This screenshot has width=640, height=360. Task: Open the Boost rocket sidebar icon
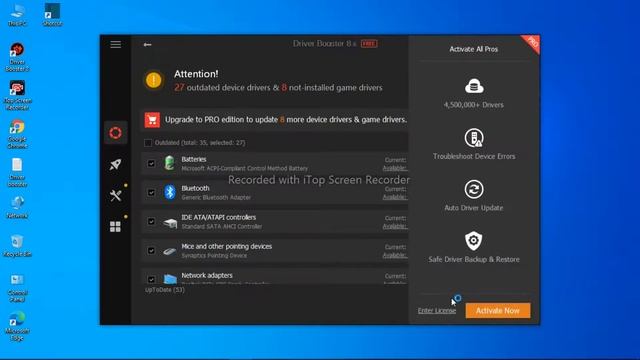116,164
